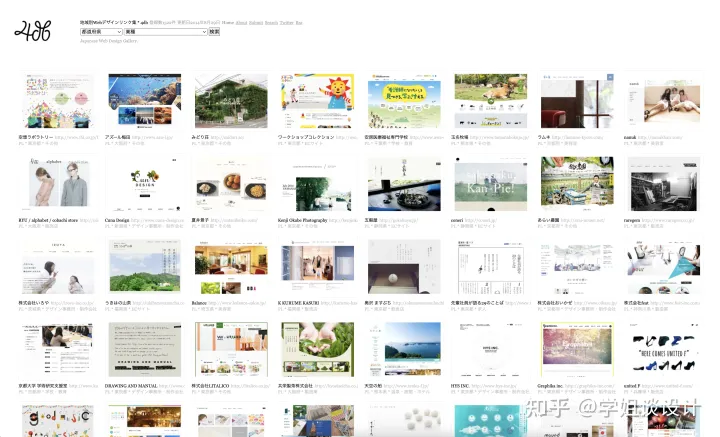Click the coneri title text
This screenshot has width=720, height=437.
pos(457,220)
